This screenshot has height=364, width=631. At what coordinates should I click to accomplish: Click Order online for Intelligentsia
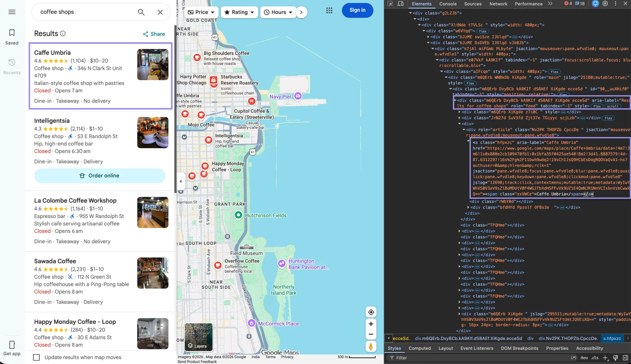pyautogui.click(x=100, y=176)
